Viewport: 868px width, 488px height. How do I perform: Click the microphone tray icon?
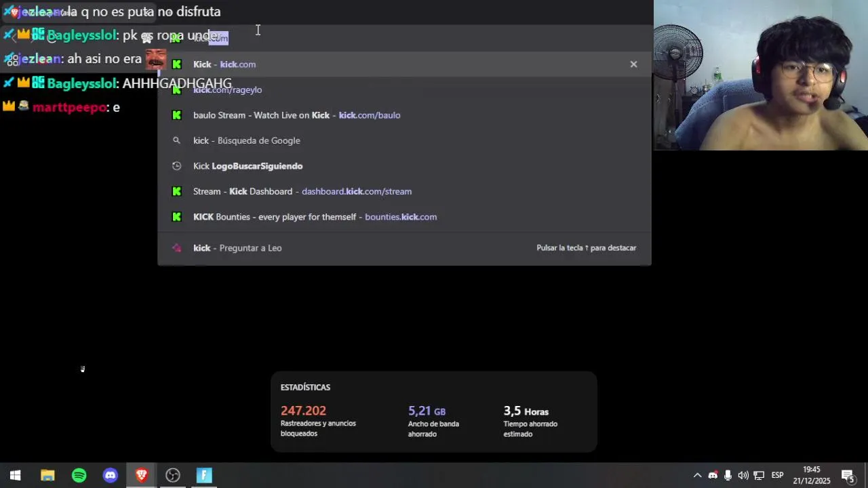(728, 475)
